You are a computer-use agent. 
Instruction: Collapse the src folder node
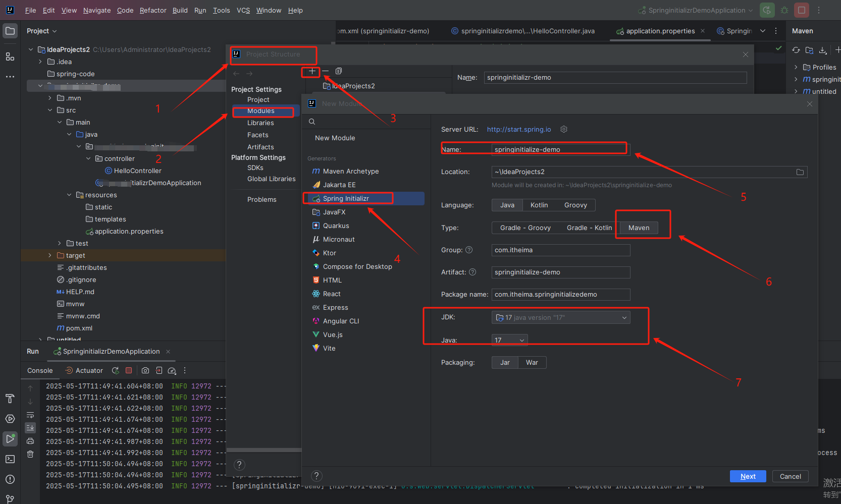pos(50,110)
